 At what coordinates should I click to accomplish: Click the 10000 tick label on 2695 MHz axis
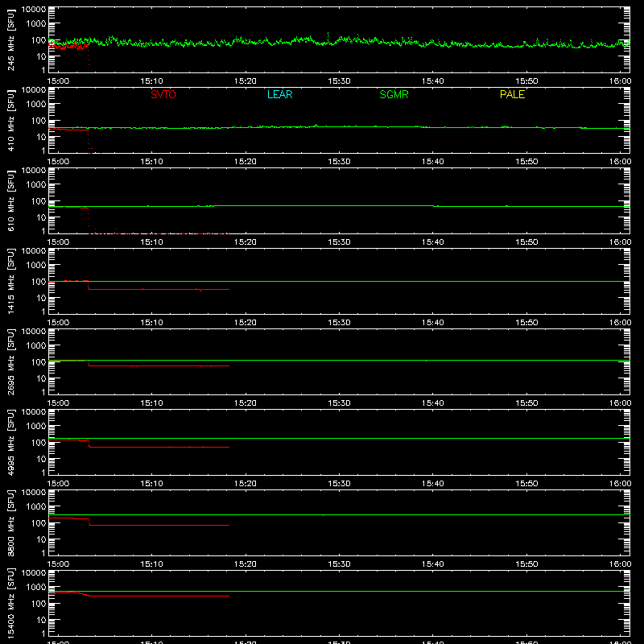pos(34,331)
